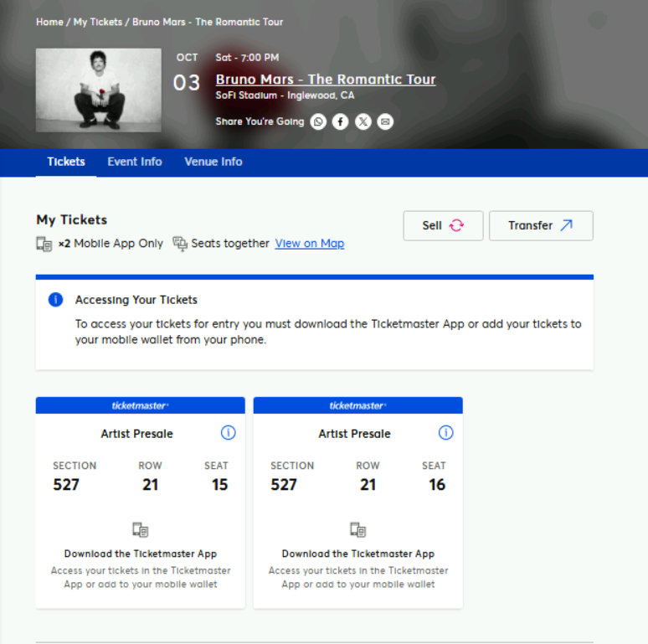Click the Transfer button

click(x=541, y=225)
